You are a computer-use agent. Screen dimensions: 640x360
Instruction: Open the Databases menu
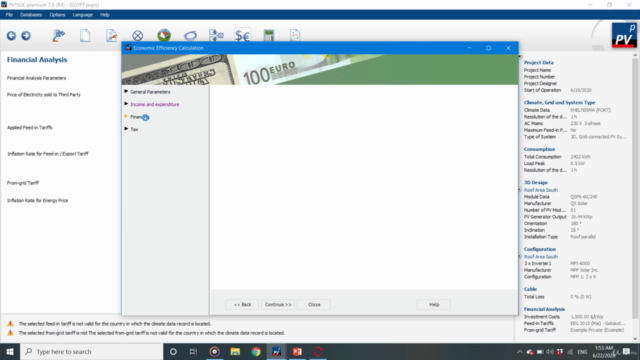coord(31,15)
